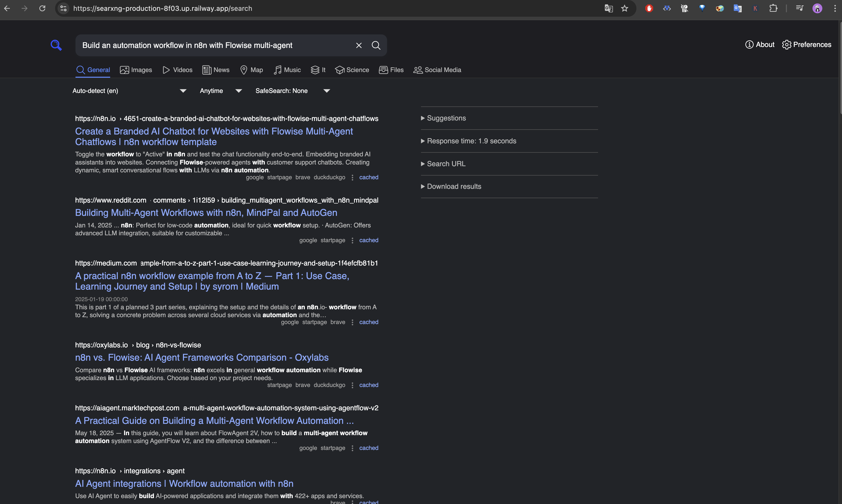
Task: Open the Auto-detect (en) language dropdown
Action: click(129, 91)
